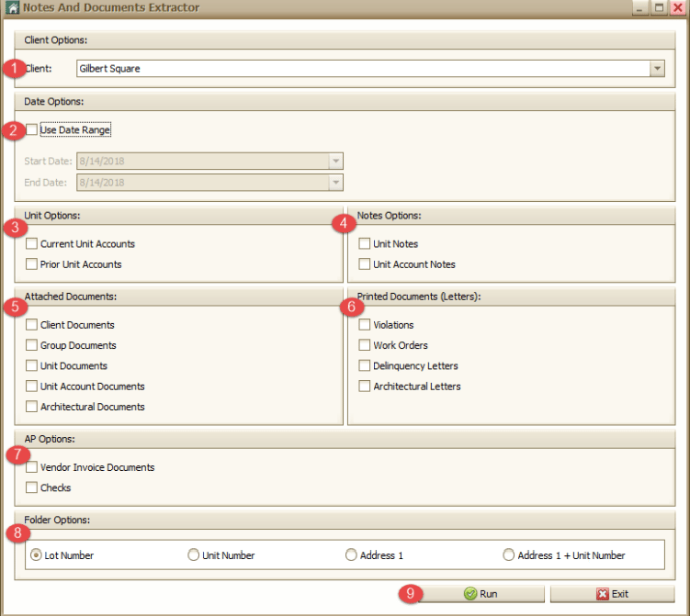Minimize the Notes And Documents Extractor window

click(x=639, y=7)
